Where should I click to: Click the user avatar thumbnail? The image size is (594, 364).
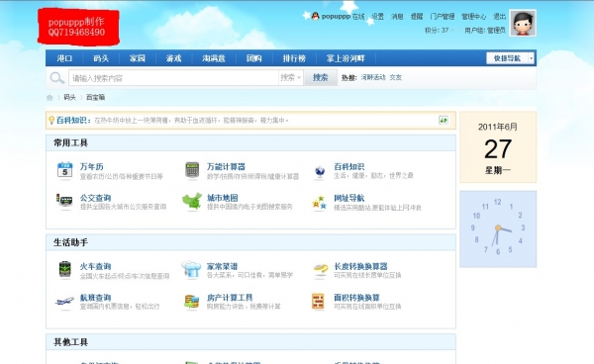pyautogui.click(x=523, y=23)
